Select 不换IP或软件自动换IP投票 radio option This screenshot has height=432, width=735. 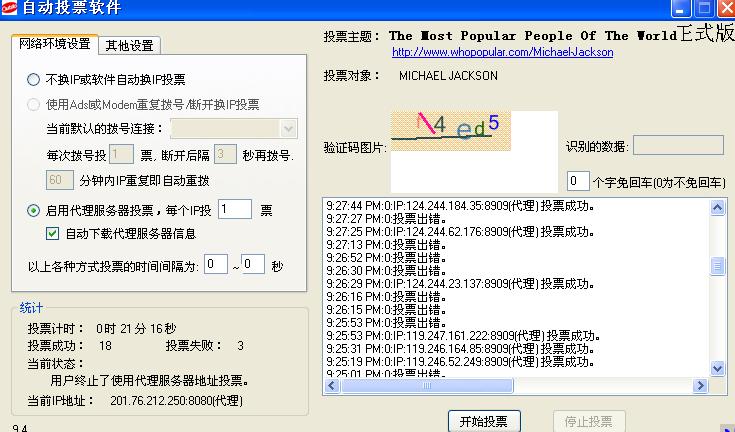(35, 79)
